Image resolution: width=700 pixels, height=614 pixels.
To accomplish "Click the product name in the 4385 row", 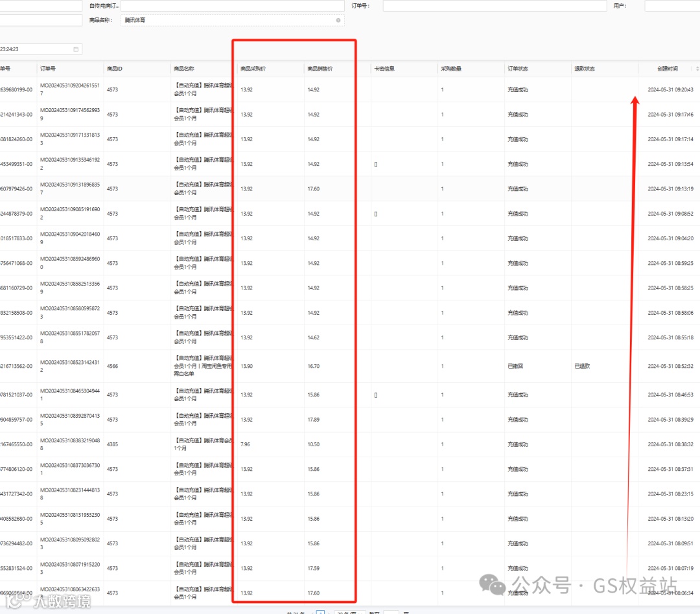I will (203, 444).
